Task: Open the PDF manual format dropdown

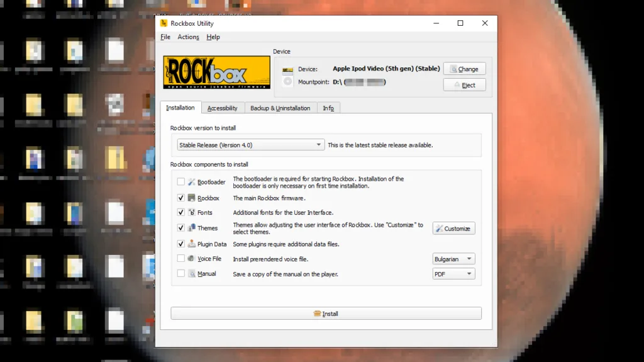Action: pos(453,274)
